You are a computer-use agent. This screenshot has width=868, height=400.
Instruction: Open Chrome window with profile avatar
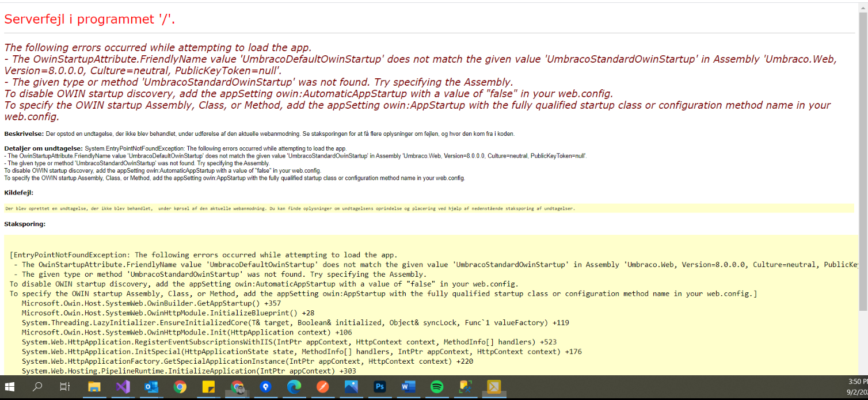coord(238,387)
